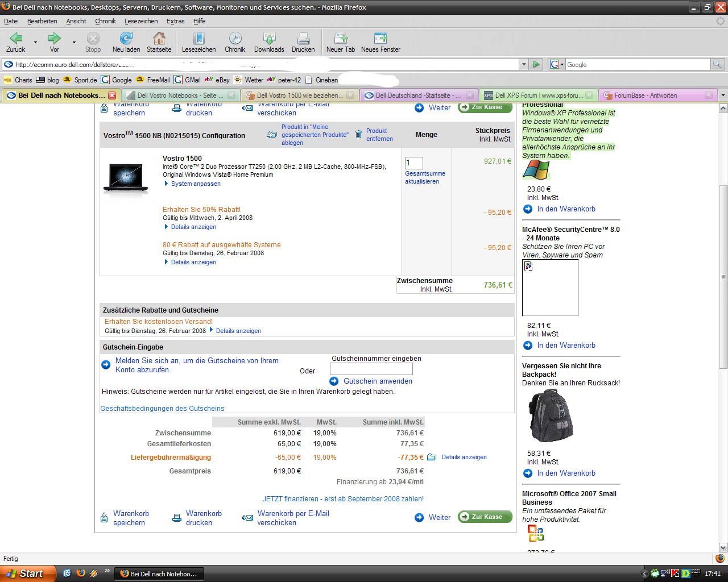
Task: Click the Menge quantity field
Action: pos(413,163)
